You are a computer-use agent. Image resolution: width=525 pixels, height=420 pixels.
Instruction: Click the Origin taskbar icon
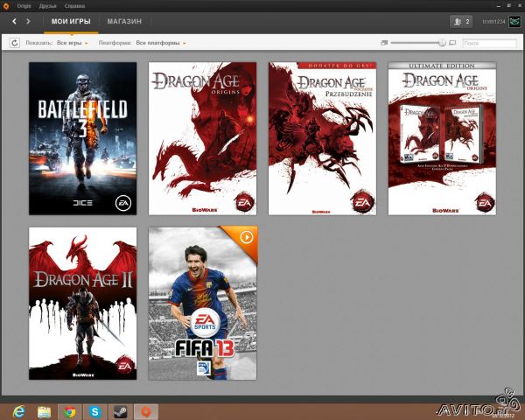(x=146, y=412)
